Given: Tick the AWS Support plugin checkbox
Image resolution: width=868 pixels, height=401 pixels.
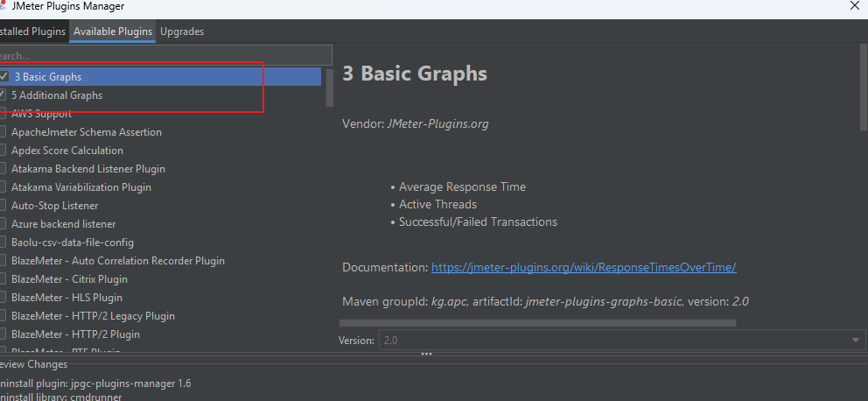Looking at the screenshot, I should [x=3, y=114].
